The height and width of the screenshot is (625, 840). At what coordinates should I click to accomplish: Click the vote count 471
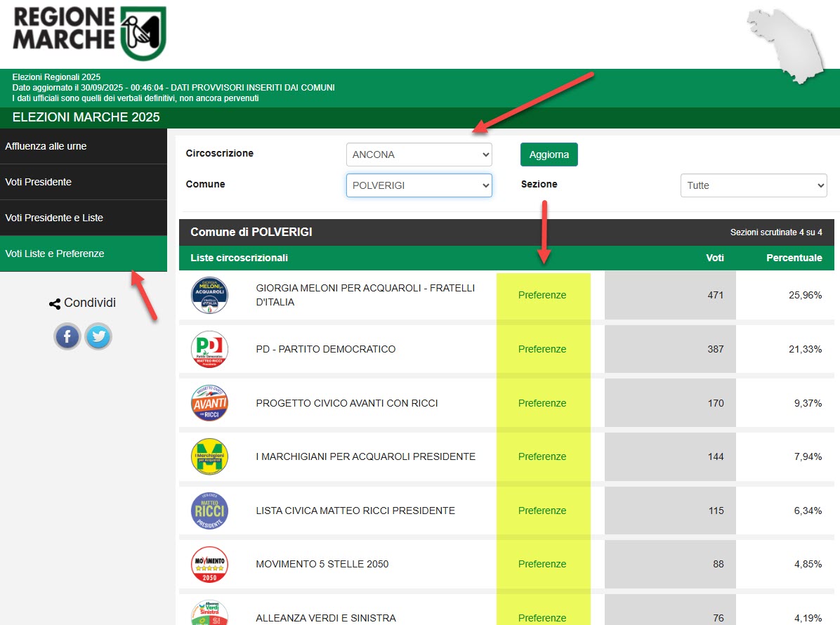click(716, 295)
